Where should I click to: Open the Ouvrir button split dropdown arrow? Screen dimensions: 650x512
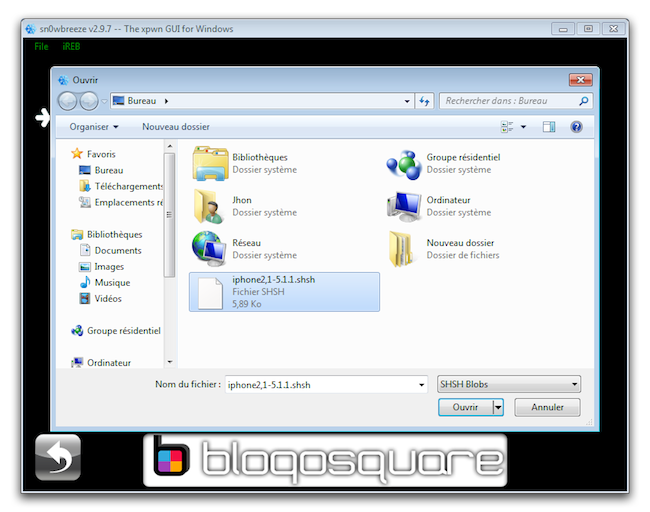(x=498, y=407)
